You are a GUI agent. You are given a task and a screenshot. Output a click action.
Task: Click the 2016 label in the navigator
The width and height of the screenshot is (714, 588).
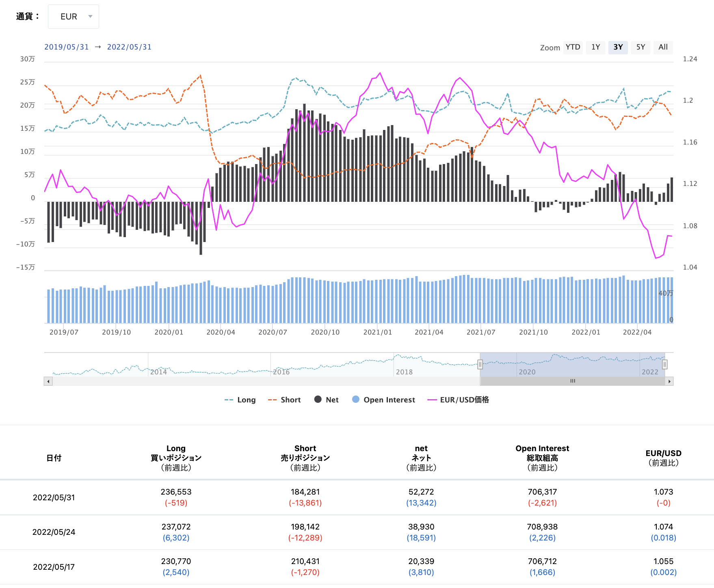[x=281, y=372]
